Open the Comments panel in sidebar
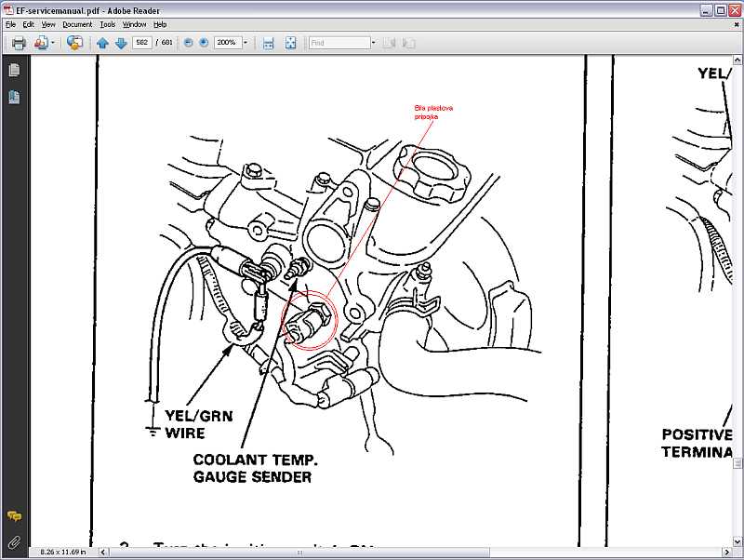The image size is (744, 560). (14, 515)
